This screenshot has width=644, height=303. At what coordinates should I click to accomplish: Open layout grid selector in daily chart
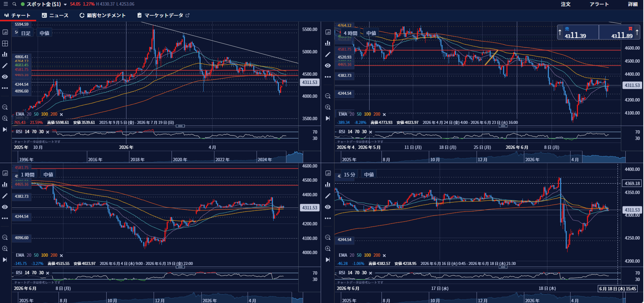pos(5,43)
